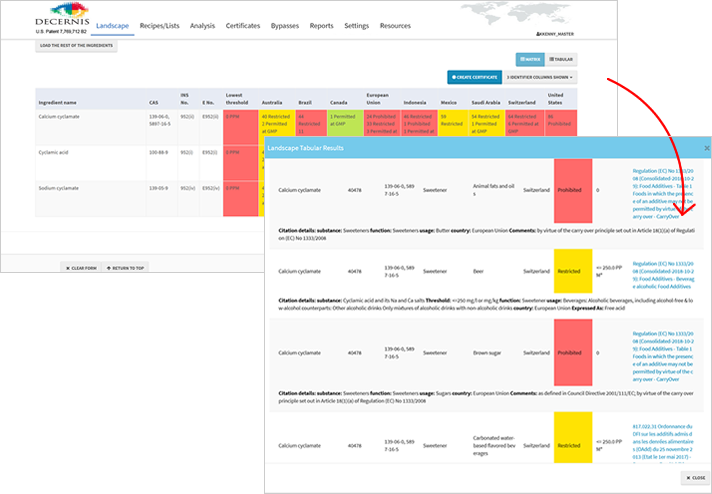
Task: Load the rest of the ingredients
Action: click(76, 46)
